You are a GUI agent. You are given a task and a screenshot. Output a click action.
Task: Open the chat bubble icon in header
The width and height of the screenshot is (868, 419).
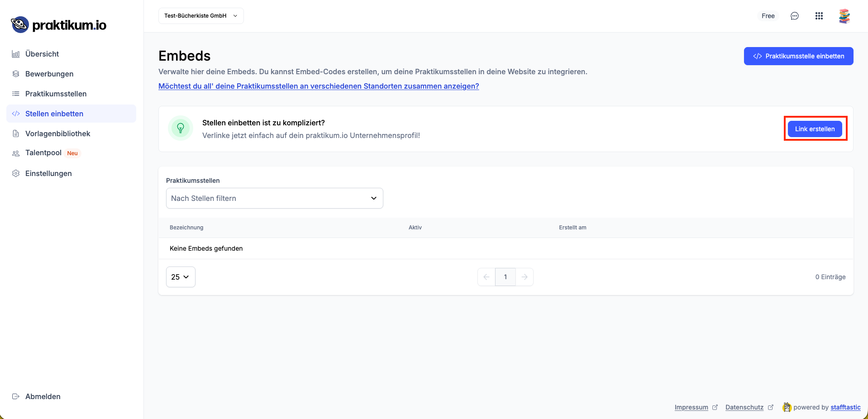click(x=795, y=16)
